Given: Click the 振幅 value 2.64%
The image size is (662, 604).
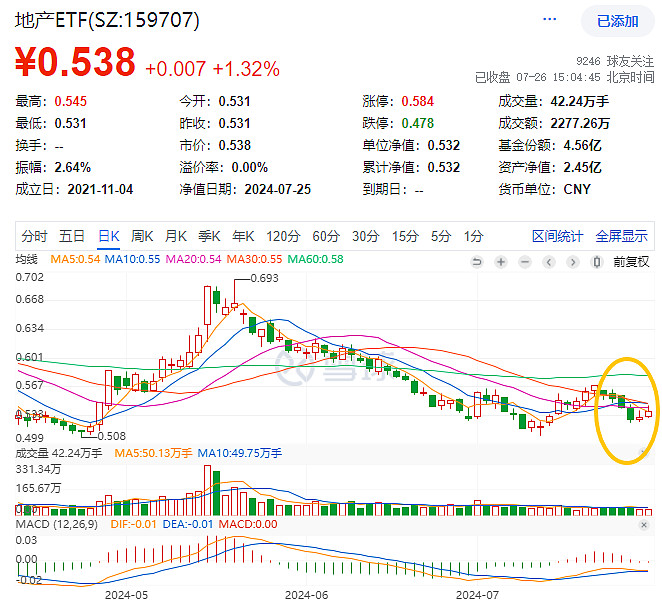Looking at the screenshot, I should point(73,167).
